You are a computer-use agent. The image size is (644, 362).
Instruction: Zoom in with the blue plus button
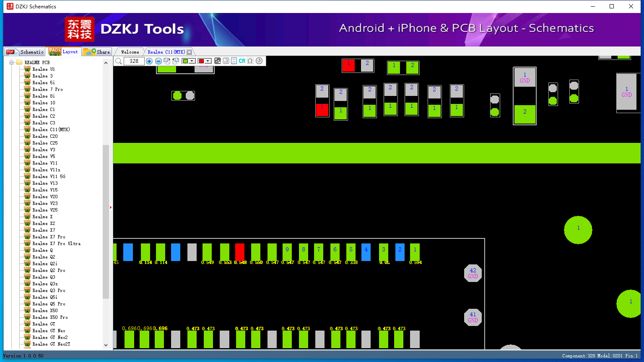tap(149, 61)
